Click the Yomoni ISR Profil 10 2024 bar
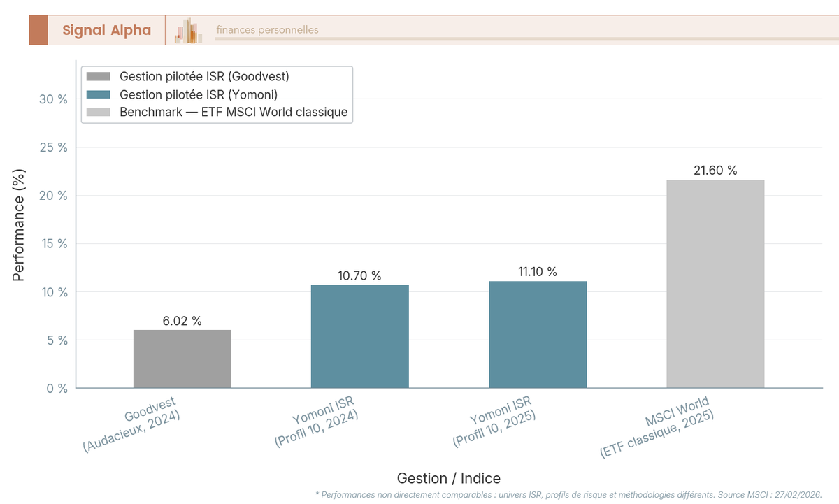The height and width of the screenshot is (504, 839). click(359, 336)
